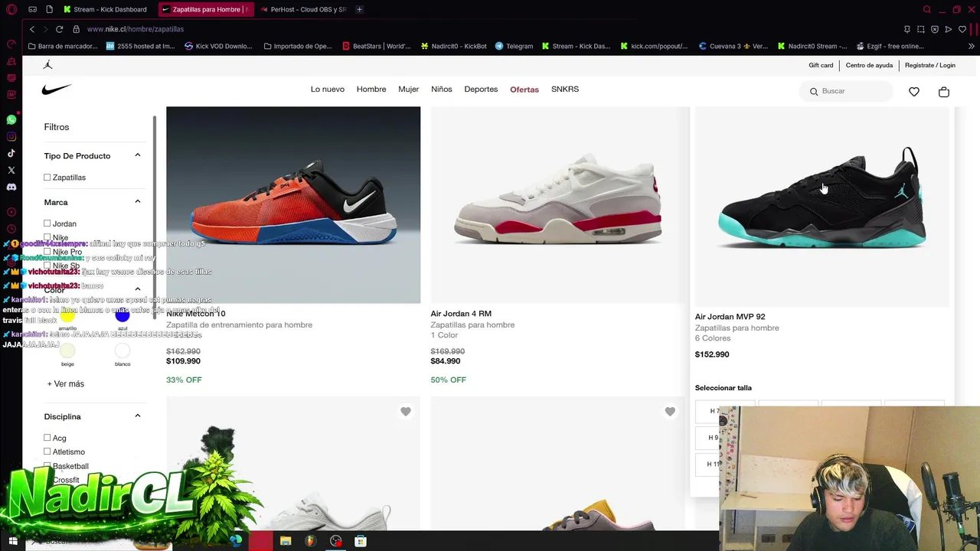Open Centro de ayuda link
980x551 pixels.
tap(869, 65)
